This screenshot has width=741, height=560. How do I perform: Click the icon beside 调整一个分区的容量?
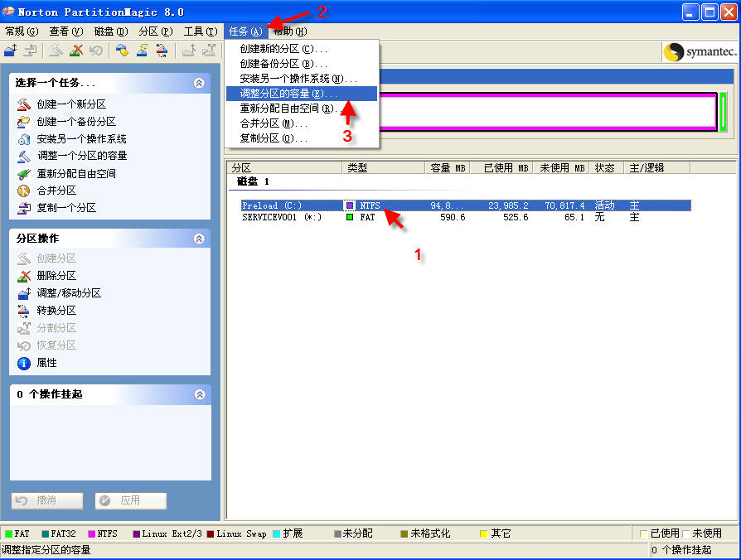[24, 156]
